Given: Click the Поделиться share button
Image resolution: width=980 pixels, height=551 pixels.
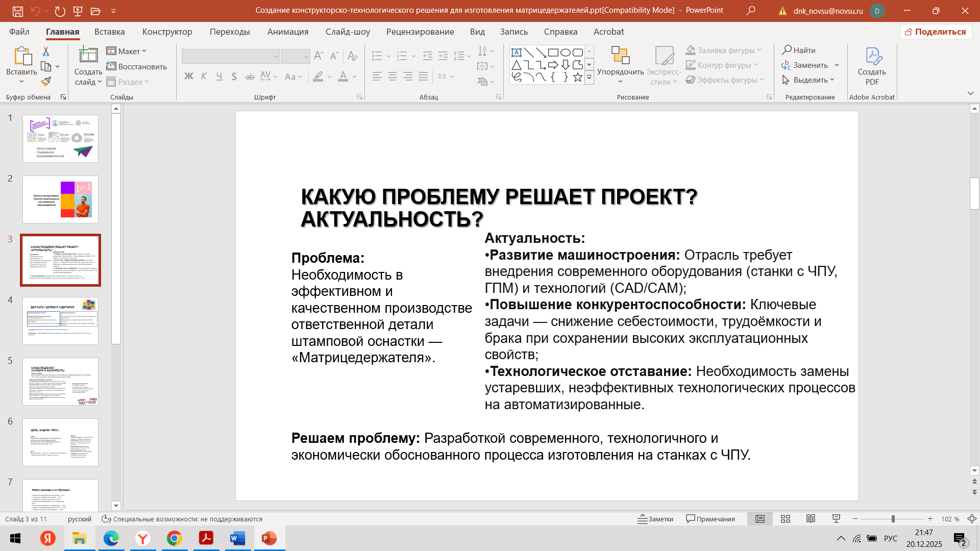Looking at the screenshot, I should pyautogui.click(x=935, y=32).
